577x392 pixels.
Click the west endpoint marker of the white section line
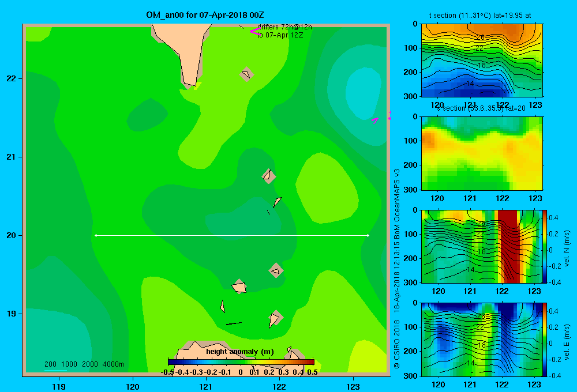(x=96, y=235)
